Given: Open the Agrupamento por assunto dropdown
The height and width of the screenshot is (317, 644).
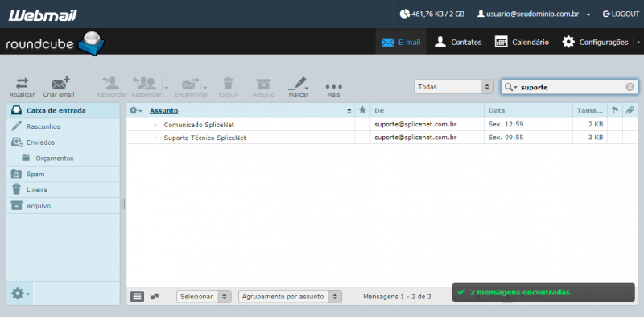Looking at the screenshot, I should [290, 296].
